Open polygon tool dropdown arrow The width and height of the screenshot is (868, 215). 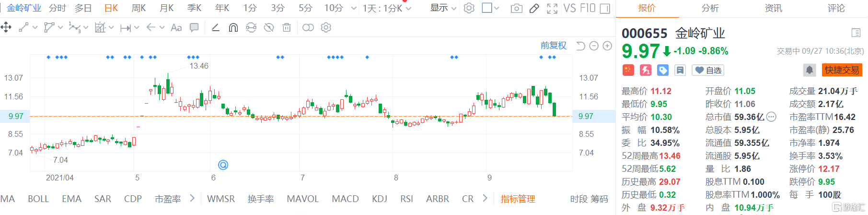tap(60, 28)
